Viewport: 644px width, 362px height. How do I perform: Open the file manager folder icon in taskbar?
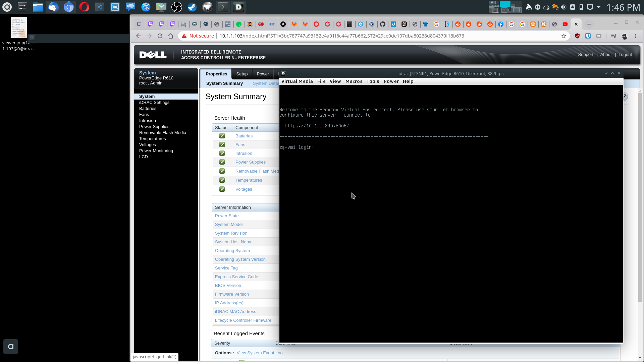(38, 7)
